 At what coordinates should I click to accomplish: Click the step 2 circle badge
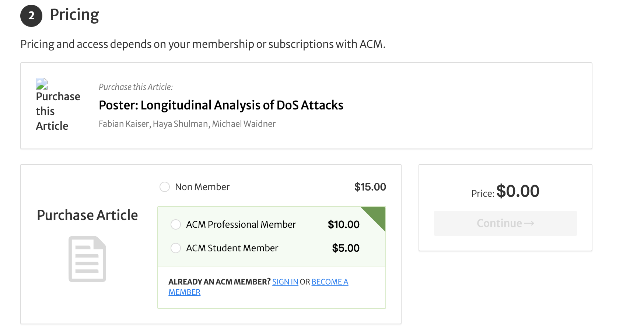point(31,16)
